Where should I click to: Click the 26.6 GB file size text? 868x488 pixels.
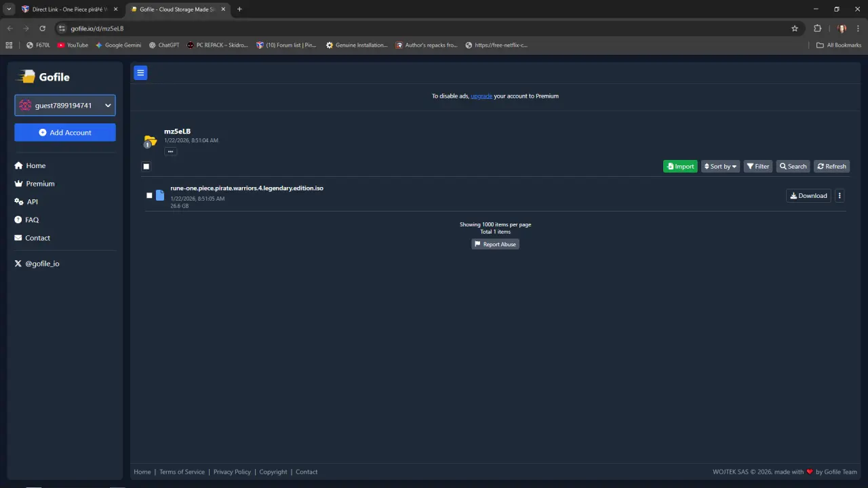click(x=180, y=206)
